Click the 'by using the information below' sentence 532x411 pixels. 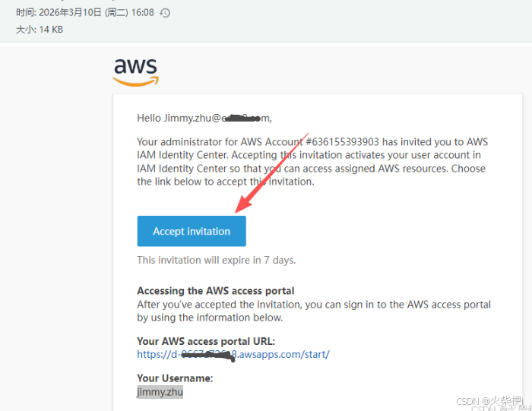210,318
